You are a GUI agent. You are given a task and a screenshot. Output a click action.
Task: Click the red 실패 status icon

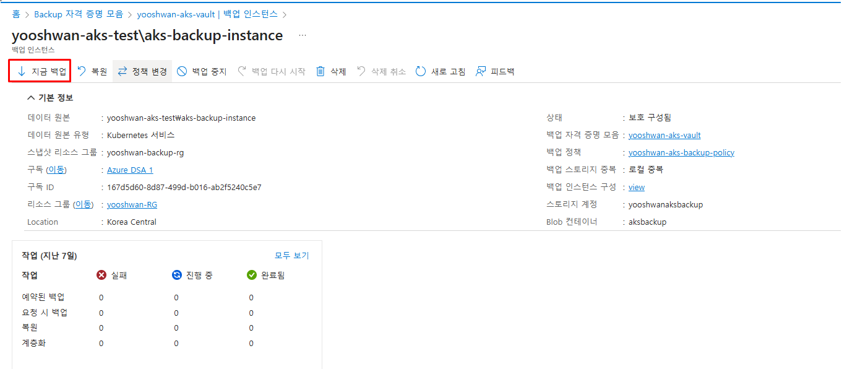coord(102,275)
